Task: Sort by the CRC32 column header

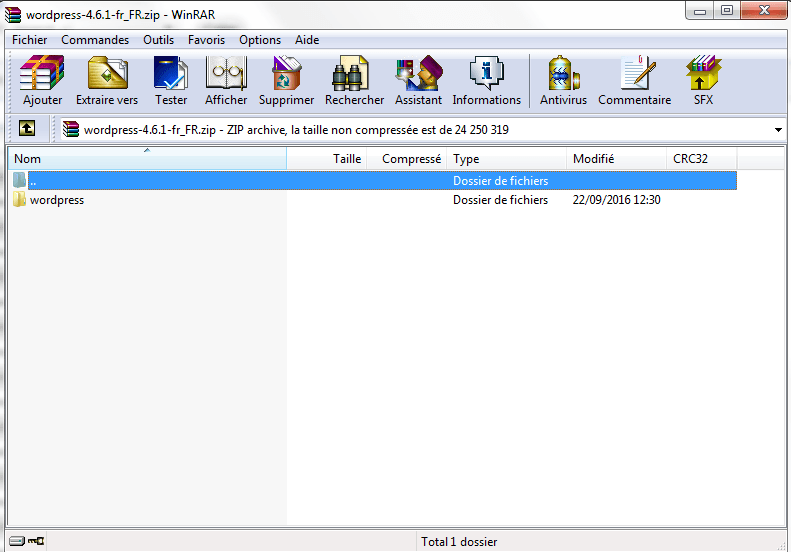Action: 702,158
